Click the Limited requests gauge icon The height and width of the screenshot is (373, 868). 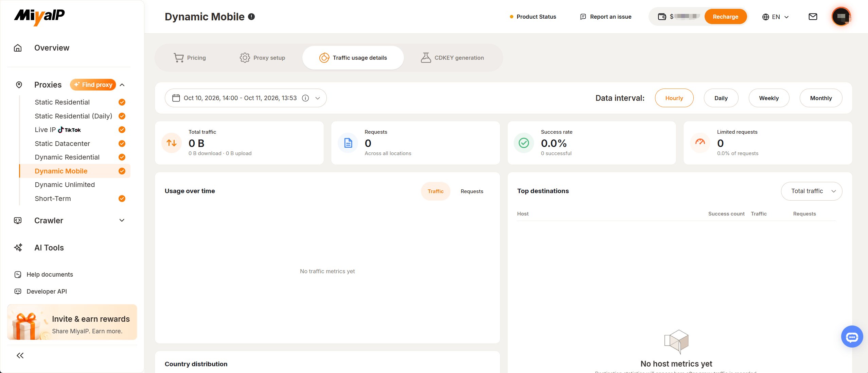(x=700, y=143)
